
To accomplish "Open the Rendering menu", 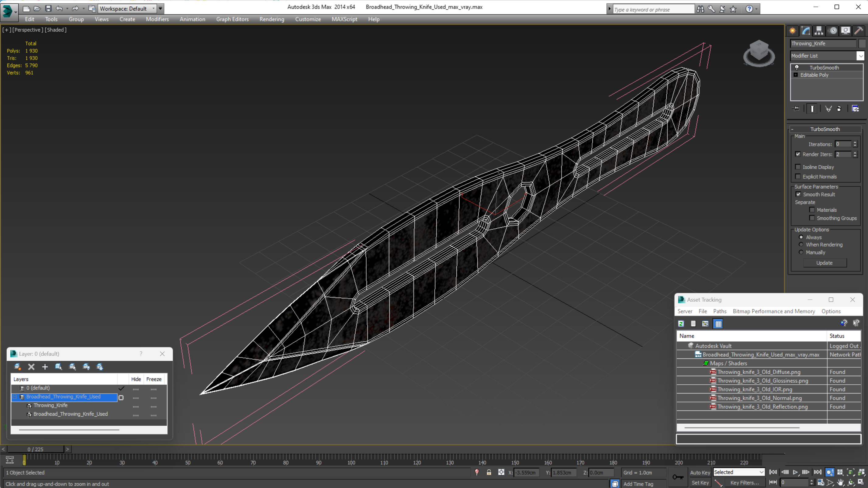I will pyautogui.click(x=272, y=19).
